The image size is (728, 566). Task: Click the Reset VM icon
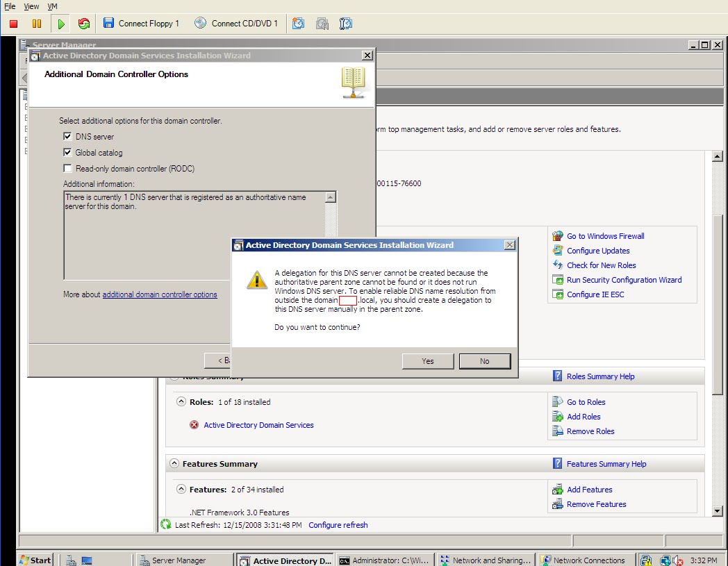84,23
